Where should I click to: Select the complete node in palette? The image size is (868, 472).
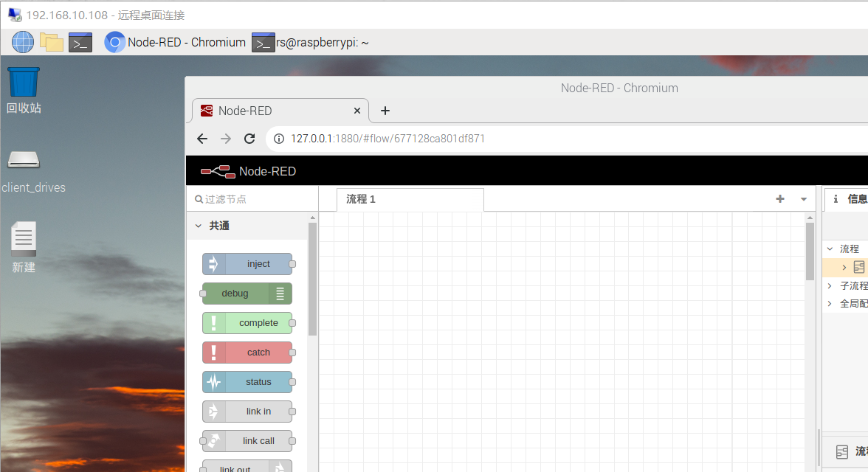[x=247, y=322]
